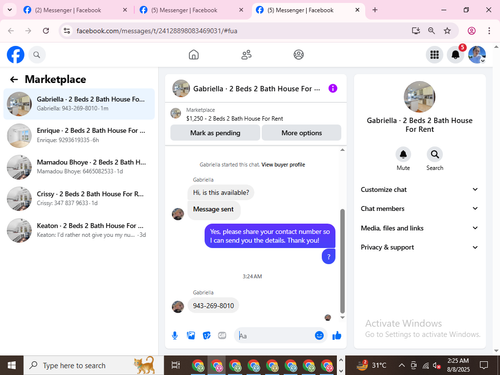Screen dimensions: 500x375
Task: Open the Chrome profile icon
Action: (x=471, y=31)
